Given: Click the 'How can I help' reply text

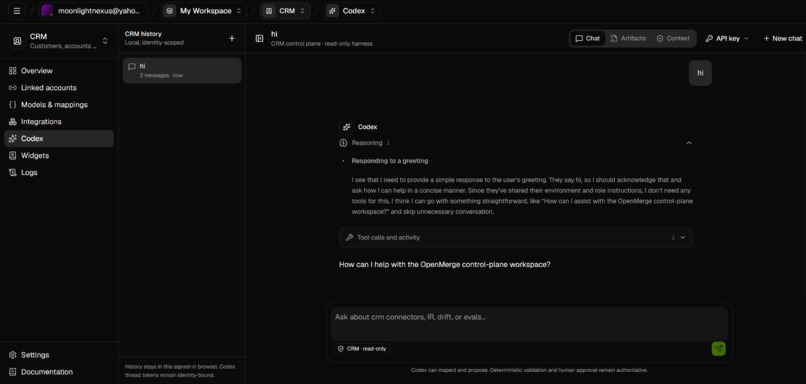Looking at the screenshot, I should click(x=445, y=265).
